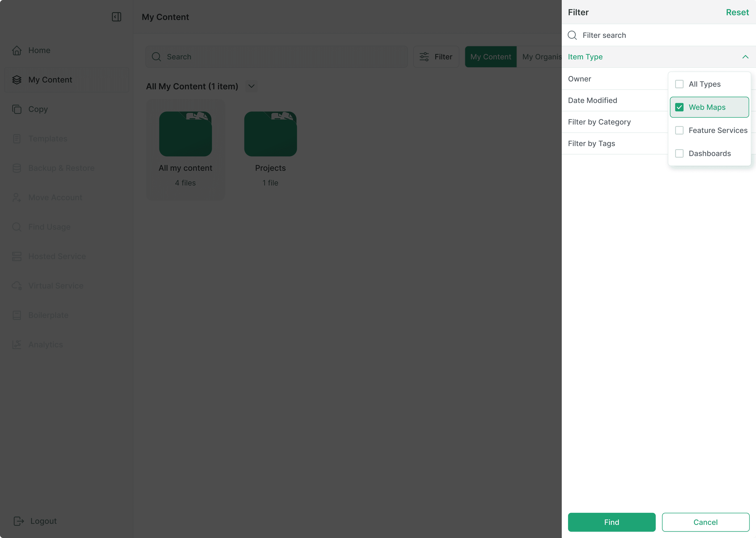This screenshot has width=756, height=538.
Task: Expand the Date Modified filter section
Action: pos(592,100)
